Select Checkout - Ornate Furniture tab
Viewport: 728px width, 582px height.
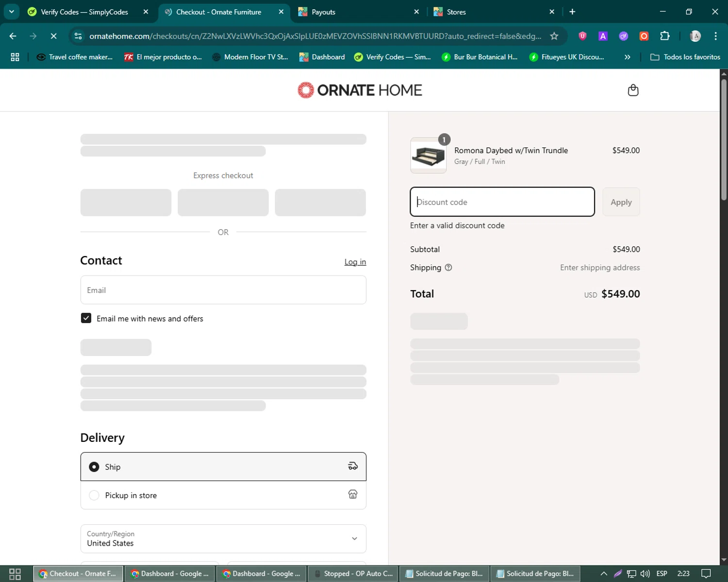[x=218, y=12]
